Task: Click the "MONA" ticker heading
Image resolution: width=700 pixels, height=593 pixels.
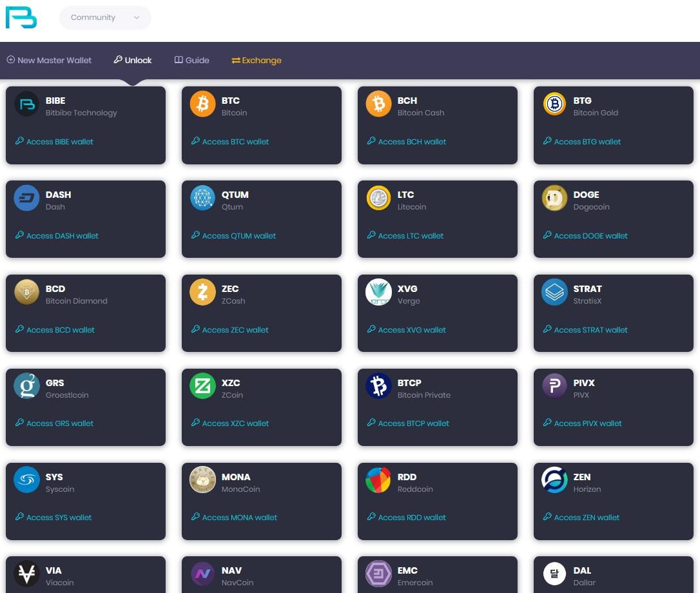Action: [236, 477]
